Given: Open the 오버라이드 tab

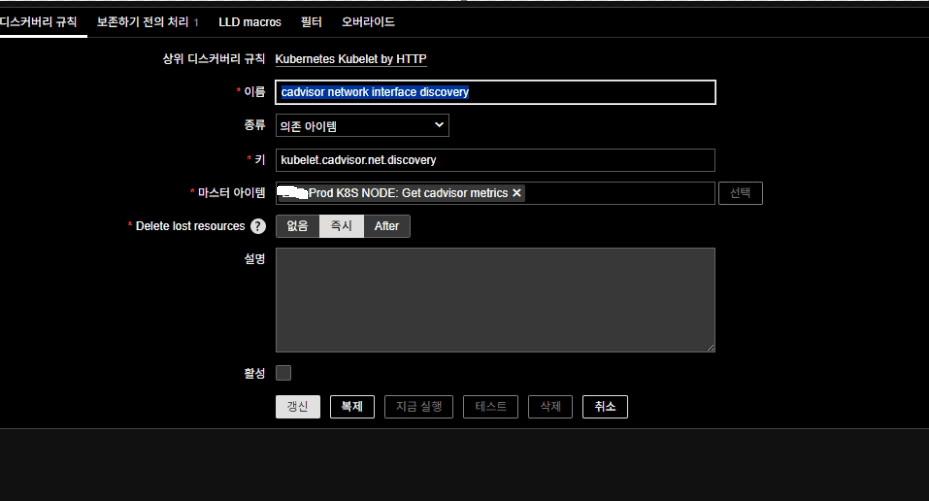Looking at the screenshot, I should click(368, 21).
